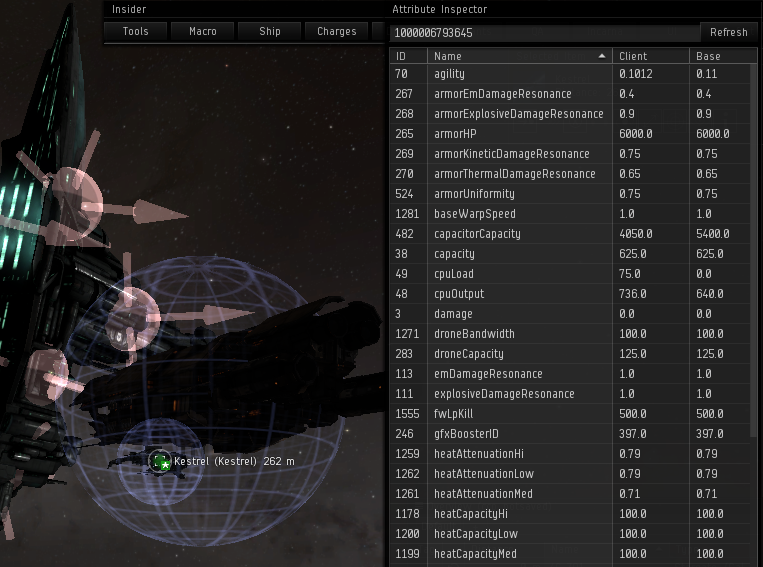Image resolution: width=763 pixels, height=567 pixels.
Task: Select the heatCapacityHi row
Action: click(x=570, y=513)
